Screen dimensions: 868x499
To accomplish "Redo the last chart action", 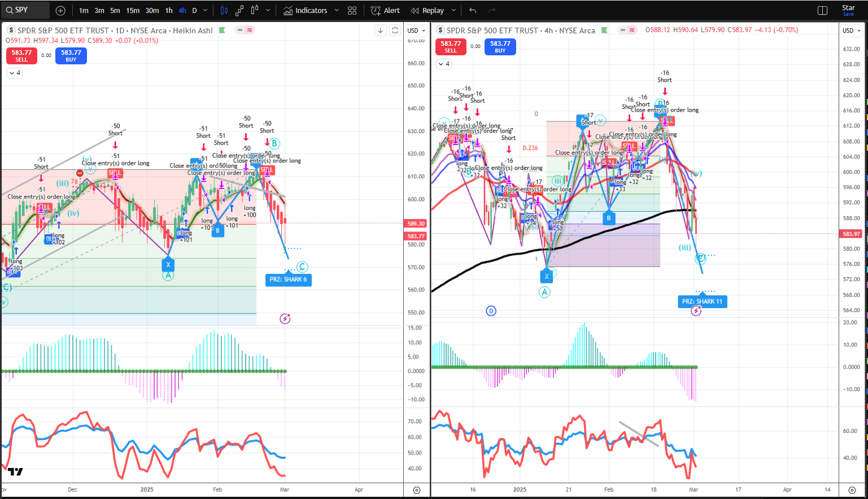I will [492, 10].
